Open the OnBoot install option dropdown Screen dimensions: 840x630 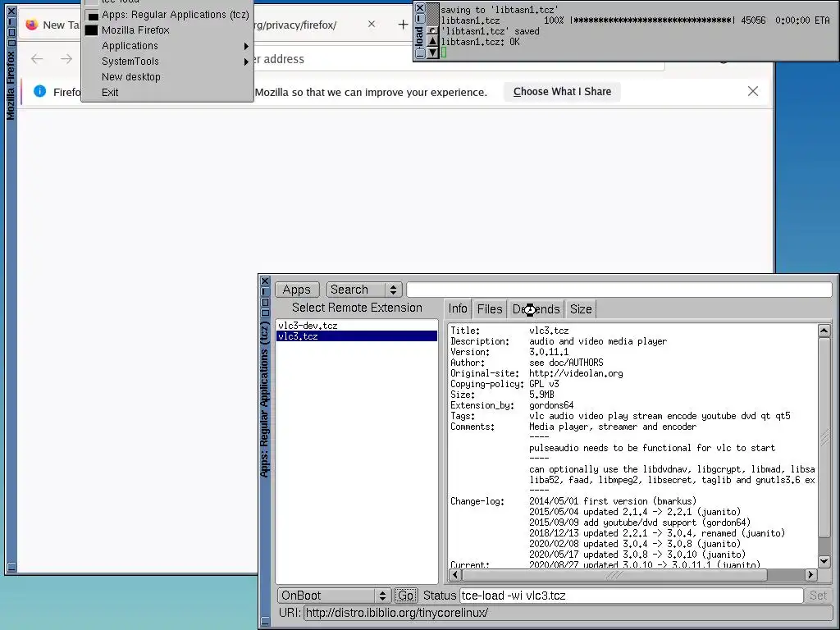(333, 596)
